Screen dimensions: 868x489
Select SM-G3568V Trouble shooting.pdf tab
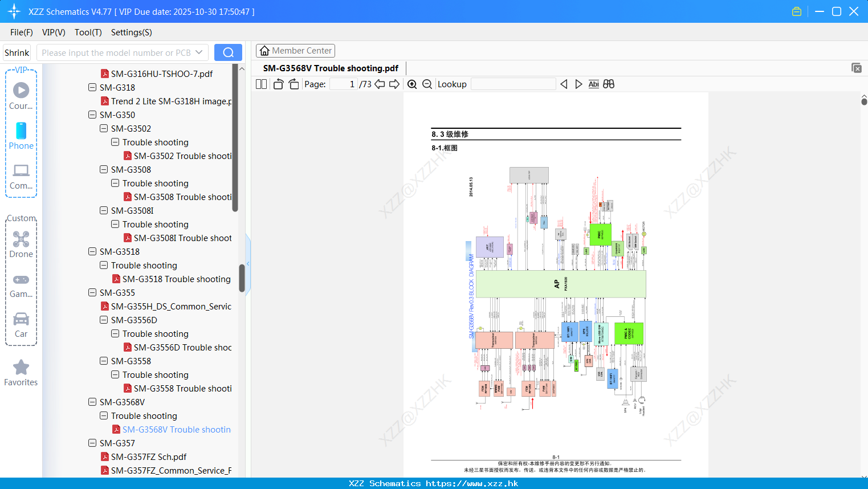[x=331, y=68]
